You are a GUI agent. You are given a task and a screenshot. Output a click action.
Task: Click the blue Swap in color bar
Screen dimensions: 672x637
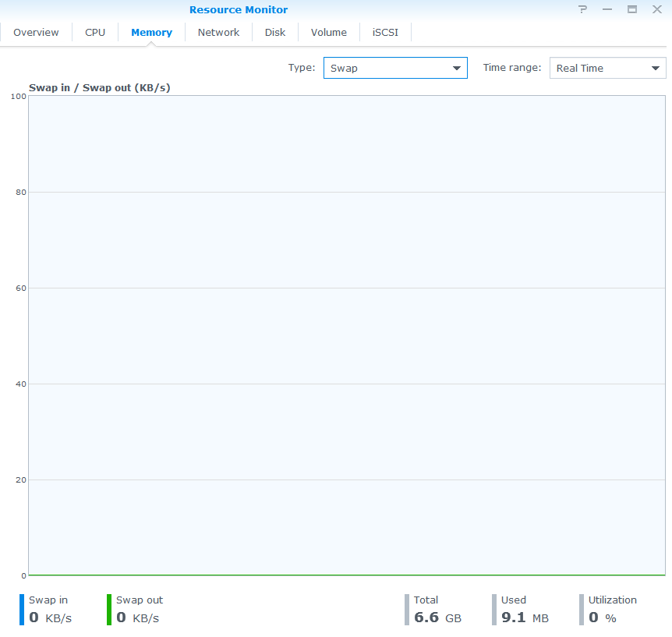click(22, 610)
